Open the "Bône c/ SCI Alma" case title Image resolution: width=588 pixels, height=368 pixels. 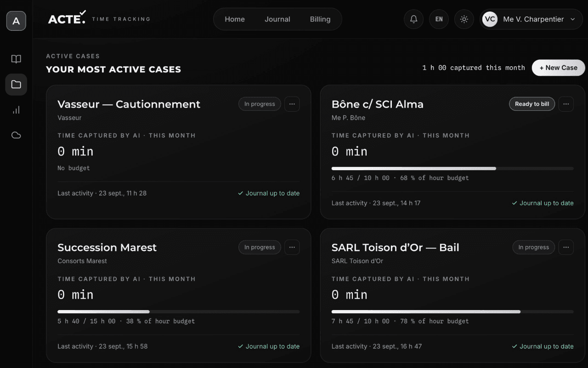tap(378, 104)
